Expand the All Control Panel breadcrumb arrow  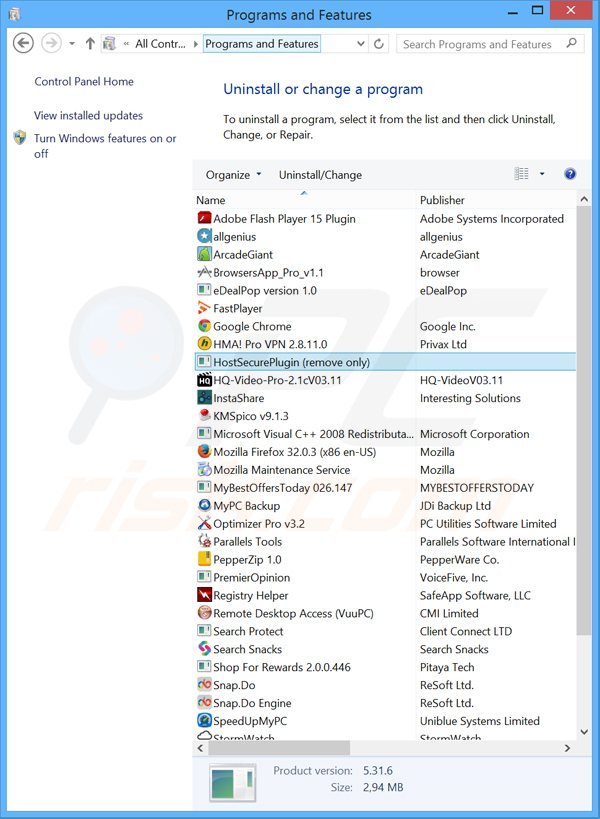tap(195, 44)
